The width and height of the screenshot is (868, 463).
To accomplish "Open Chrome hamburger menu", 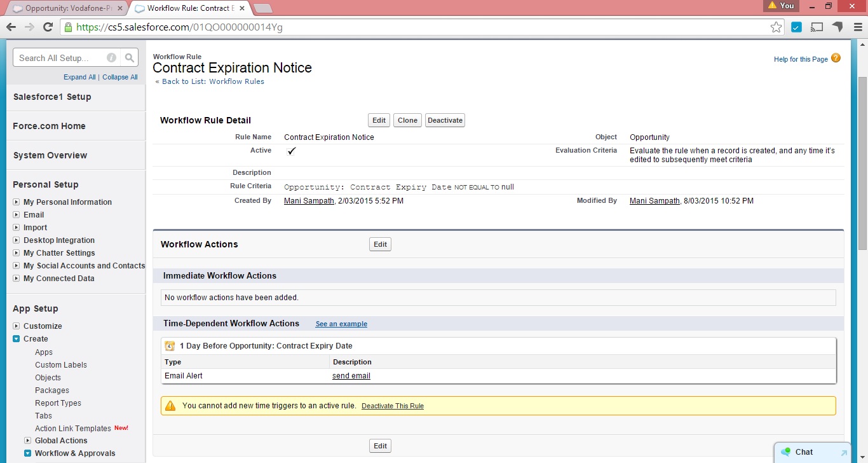I will (x=857, y=27).
